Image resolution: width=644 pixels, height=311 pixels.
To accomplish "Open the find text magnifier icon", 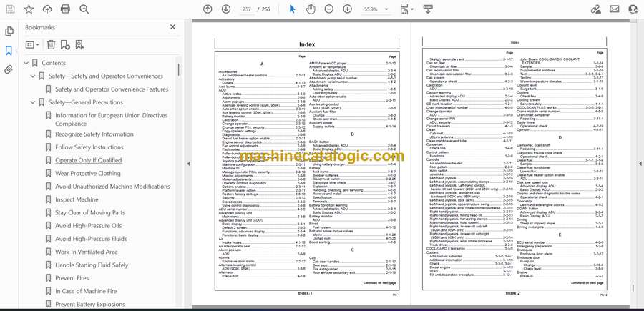I will click(84, 9).
